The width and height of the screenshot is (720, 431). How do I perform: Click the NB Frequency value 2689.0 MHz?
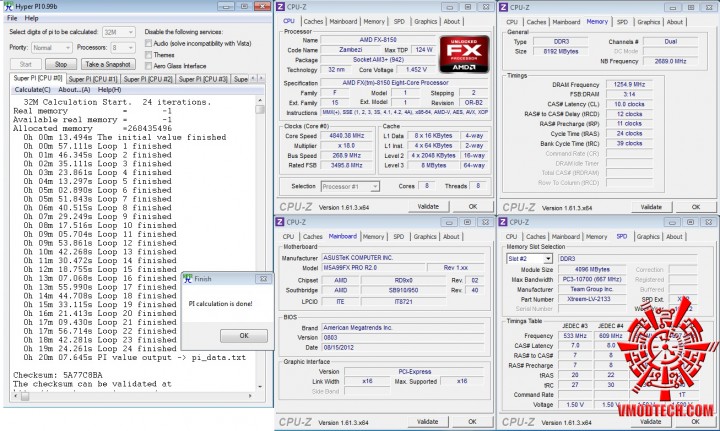(670, 61)
